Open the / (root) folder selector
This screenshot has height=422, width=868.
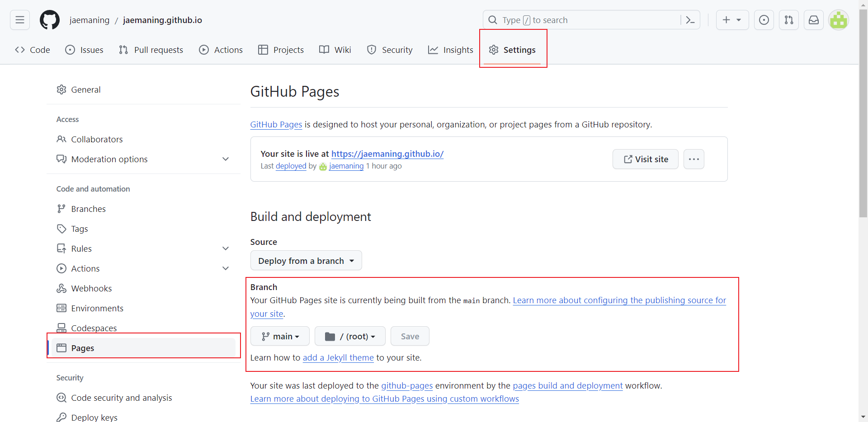pos(350,336)
